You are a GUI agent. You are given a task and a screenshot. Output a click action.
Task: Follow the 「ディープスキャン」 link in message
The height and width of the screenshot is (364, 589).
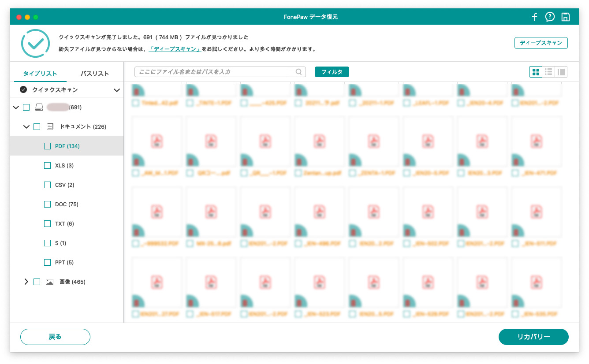coord(175,49)
